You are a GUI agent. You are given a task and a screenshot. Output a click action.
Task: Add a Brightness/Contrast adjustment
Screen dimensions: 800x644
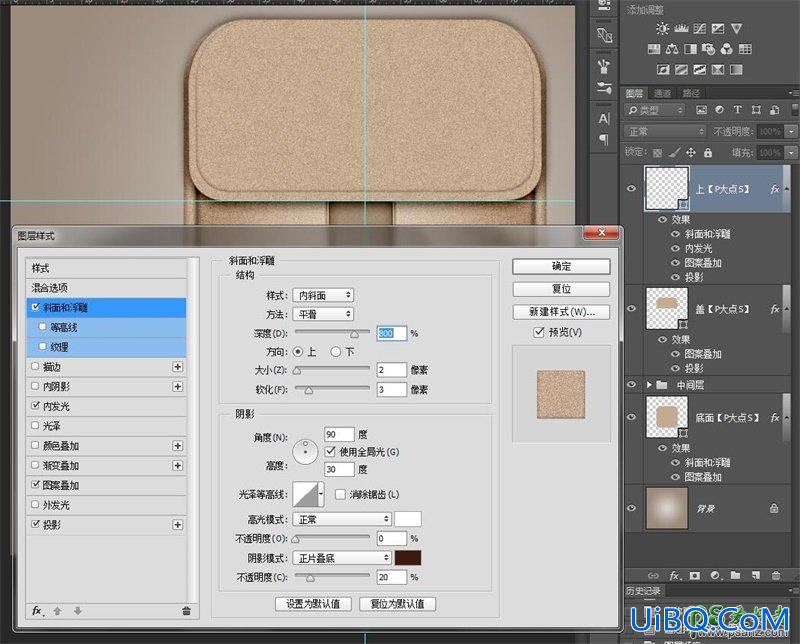(662, 29)
